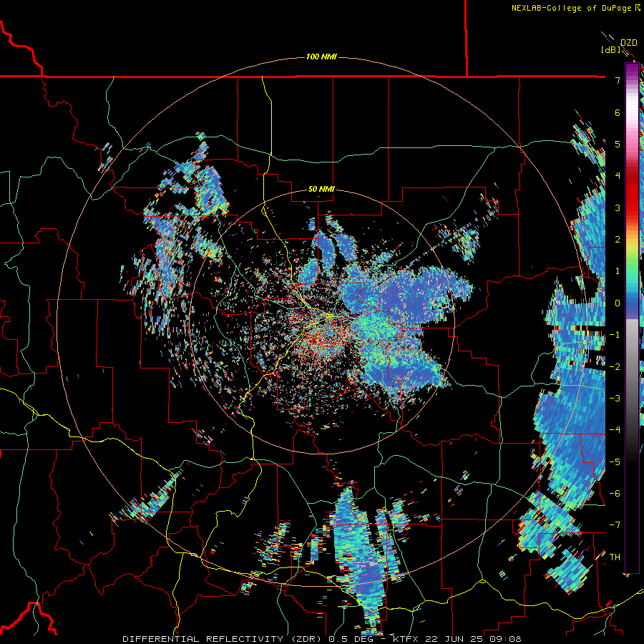This screenshot has width=644, height=644.
Task: Click the 5 value on the color scale
Action: coord(618,144)
